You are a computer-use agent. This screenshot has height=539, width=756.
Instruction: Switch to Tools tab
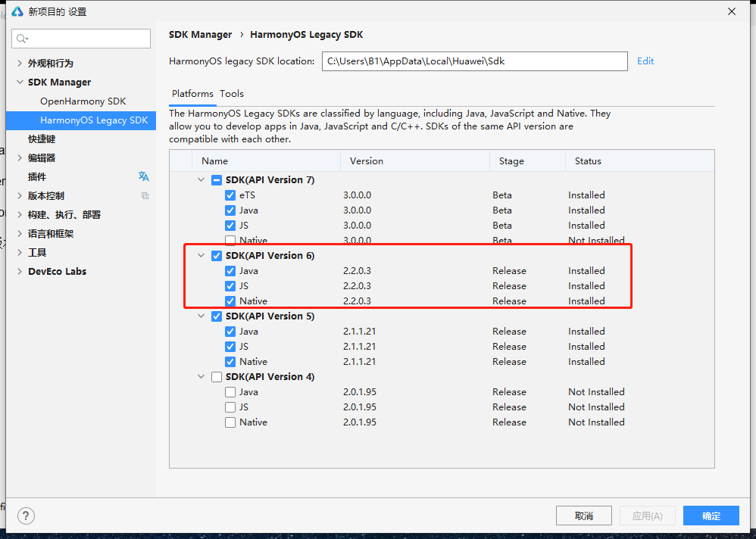click(232, 93)
